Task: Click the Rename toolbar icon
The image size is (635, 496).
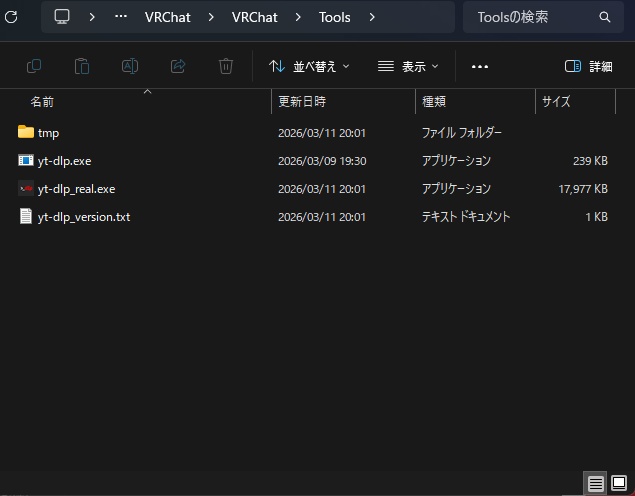Action: [x=130, y=66]
